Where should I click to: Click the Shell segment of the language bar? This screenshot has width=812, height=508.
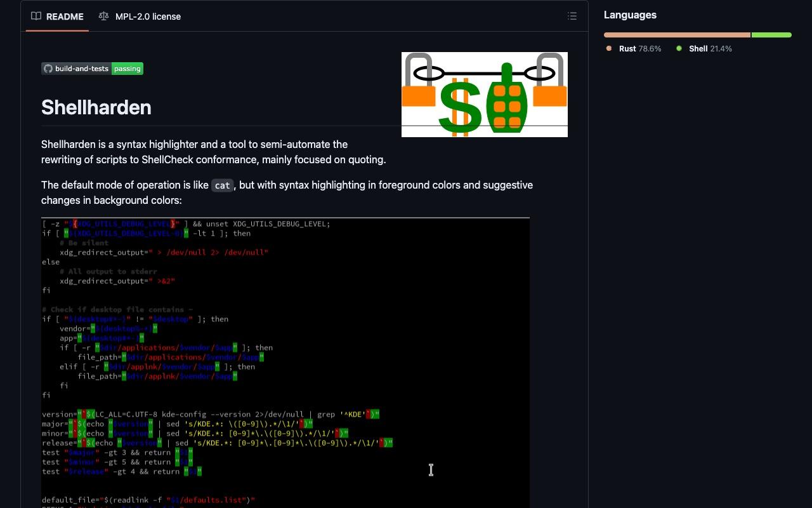tap(771, 35)
